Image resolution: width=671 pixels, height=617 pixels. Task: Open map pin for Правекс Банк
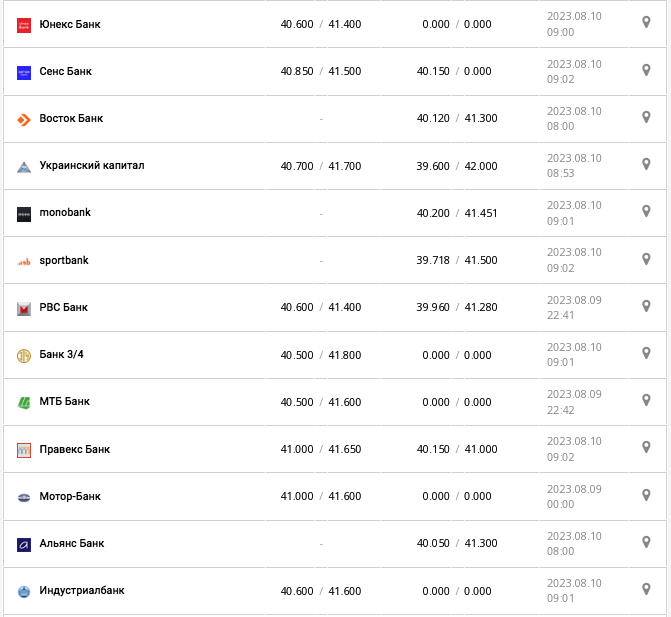pos(646,447)
